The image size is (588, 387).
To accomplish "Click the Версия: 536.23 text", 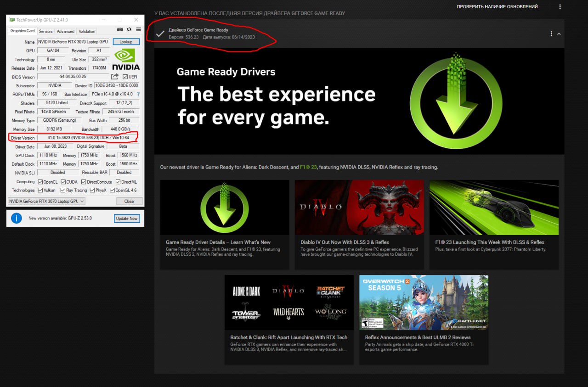I will (x=183, y=37).
